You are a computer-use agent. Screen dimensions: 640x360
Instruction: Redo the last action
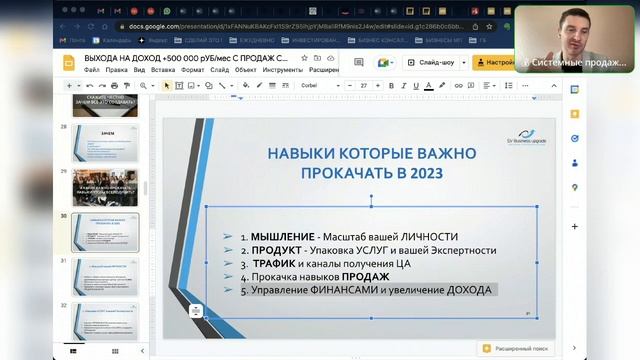click(x=102, y=85)
